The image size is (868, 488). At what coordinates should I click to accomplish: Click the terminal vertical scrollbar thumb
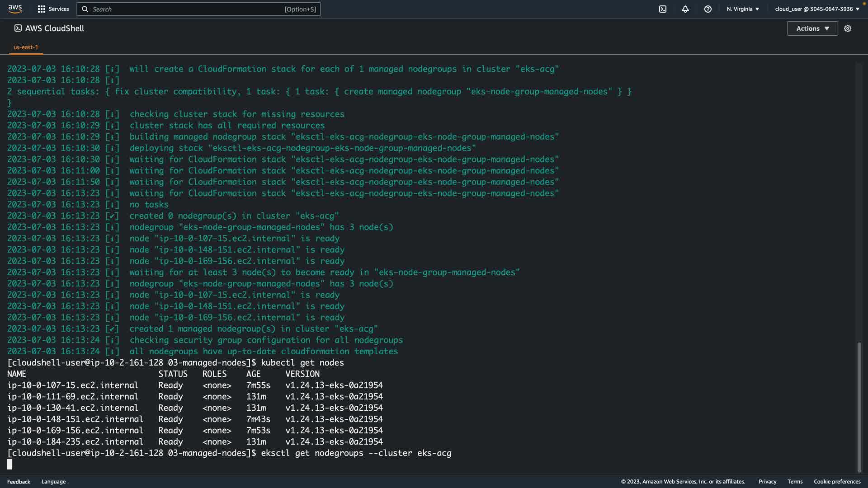point(859,407)
